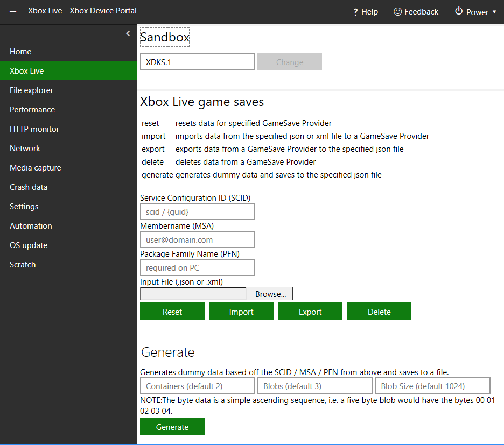Image resolution: width=504 pixels, height=445 pixels.
Task: Open OS update in the sidebar
Action: (68, 245)
